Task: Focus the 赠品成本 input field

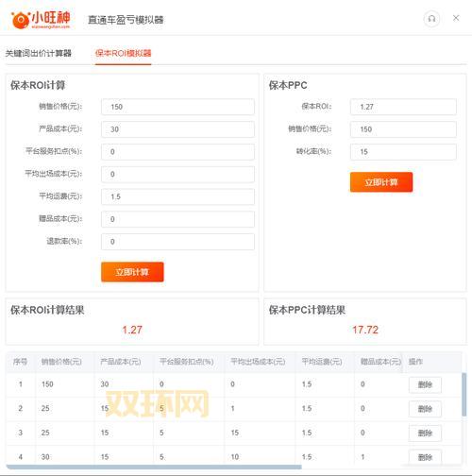Action: (177, 219)
